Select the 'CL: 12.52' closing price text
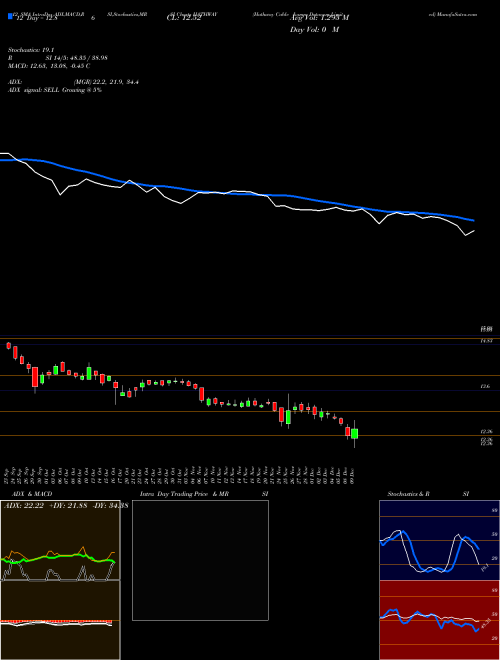The height and width of the screenshot is (660, 500). (184, 18)
